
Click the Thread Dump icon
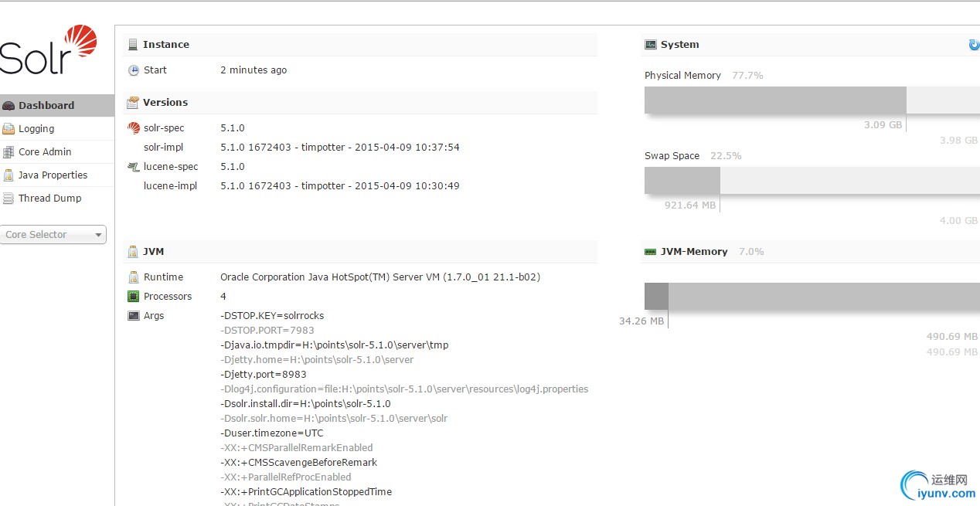[9, 199]
